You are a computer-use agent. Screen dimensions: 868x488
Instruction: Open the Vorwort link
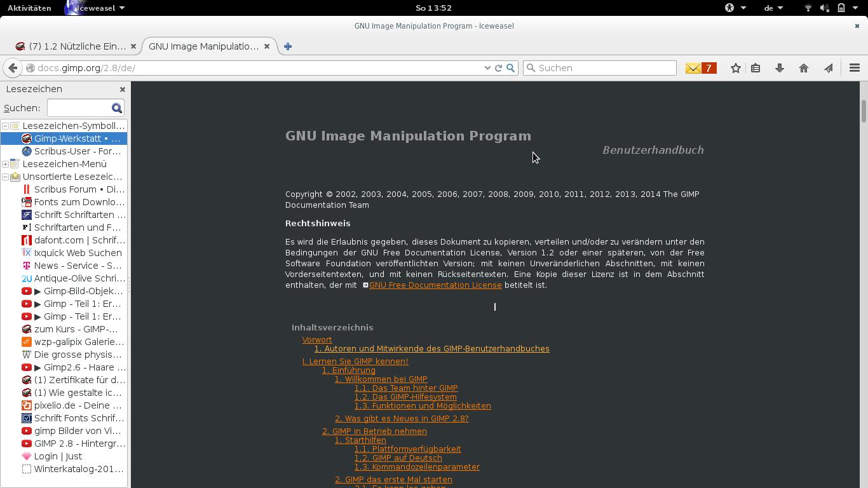click(317, 340)
